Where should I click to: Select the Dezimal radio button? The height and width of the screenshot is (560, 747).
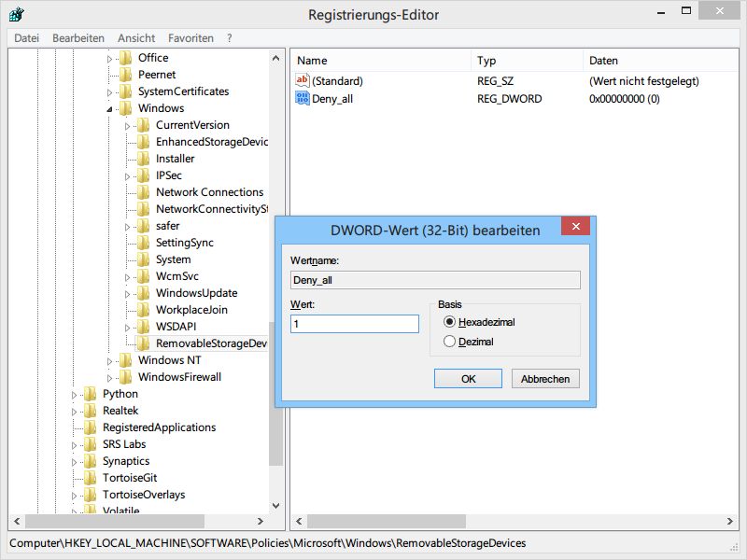click(x=449, y=342)
